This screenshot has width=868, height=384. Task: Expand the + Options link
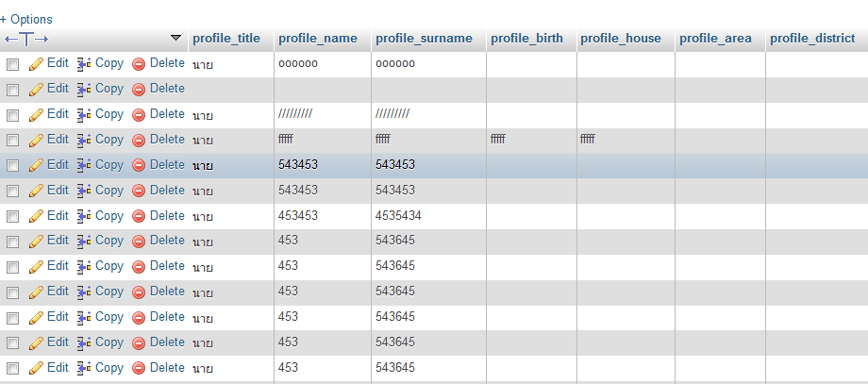pyautogui.click(x=27, y=19)
